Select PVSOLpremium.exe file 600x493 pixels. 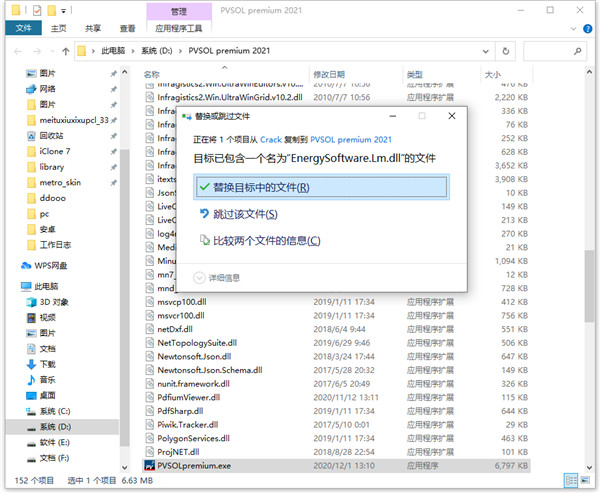[336, 466]
